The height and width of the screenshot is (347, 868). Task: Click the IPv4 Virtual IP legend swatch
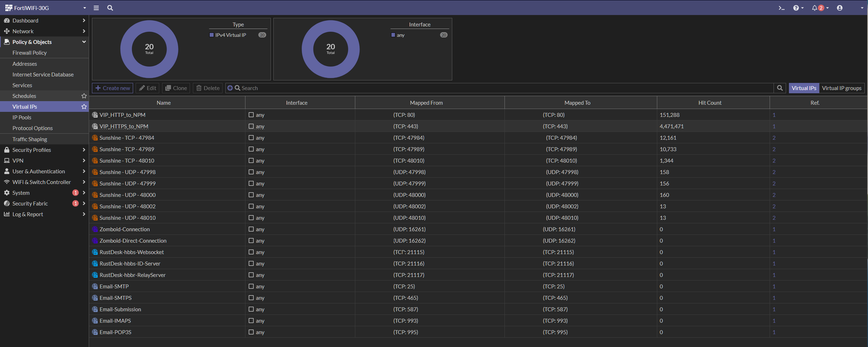[212, 35]
